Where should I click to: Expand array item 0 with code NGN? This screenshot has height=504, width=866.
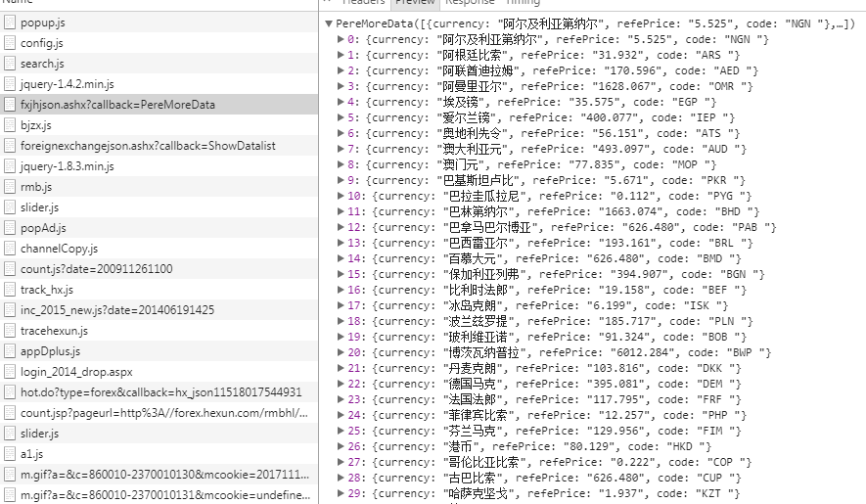[x=341, y=39]
